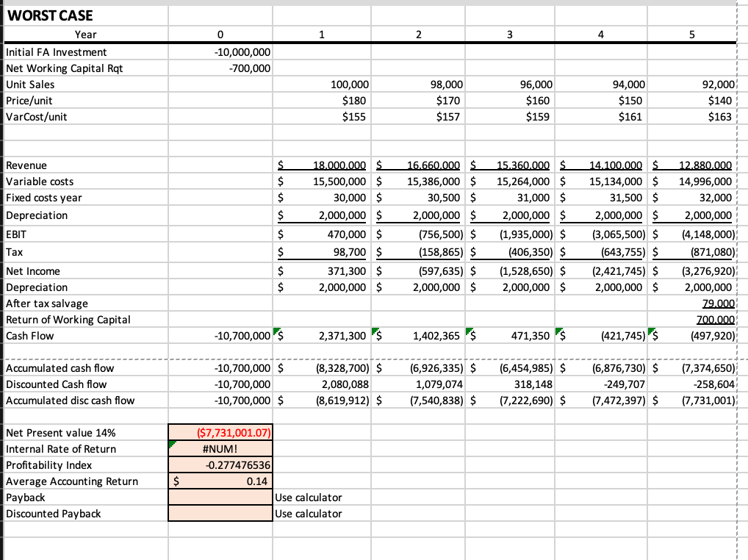Click the $180 Price/unit cell
Viewport: 748px width, 560px height.
point(321,101)
